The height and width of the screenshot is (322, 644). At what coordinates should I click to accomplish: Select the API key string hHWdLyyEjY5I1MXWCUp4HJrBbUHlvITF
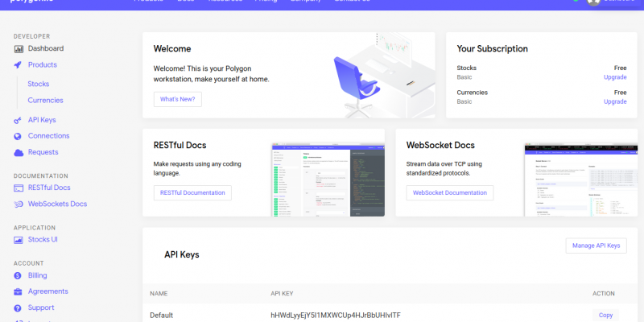coord(336,316)
